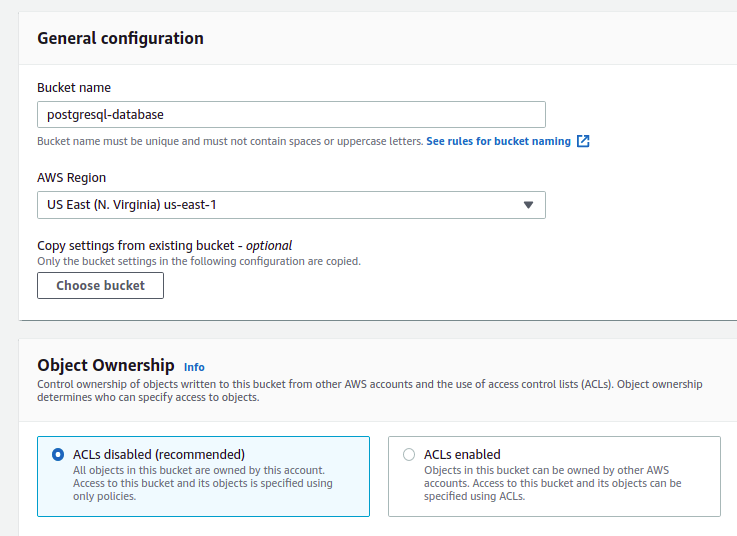Click the bucket name uniqueness hint text
This screenshot has height=536, width=737.
coord(230,142)
